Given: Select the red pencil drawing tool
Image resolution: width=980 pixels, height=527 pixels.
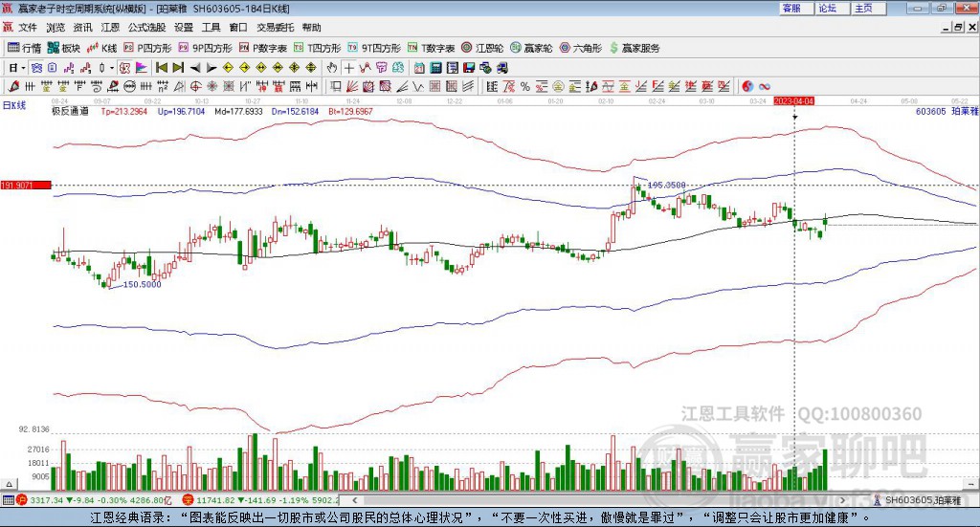Looking at the screenshot, I should point(13,87).
